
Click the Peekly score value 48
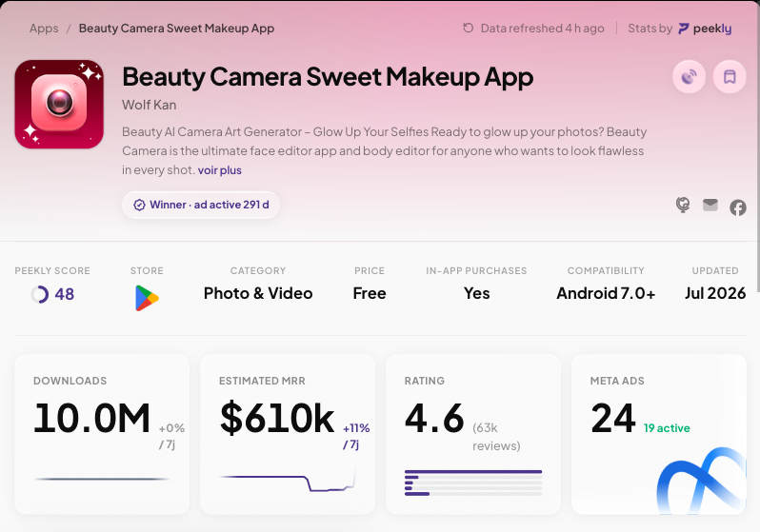[65, 294]
